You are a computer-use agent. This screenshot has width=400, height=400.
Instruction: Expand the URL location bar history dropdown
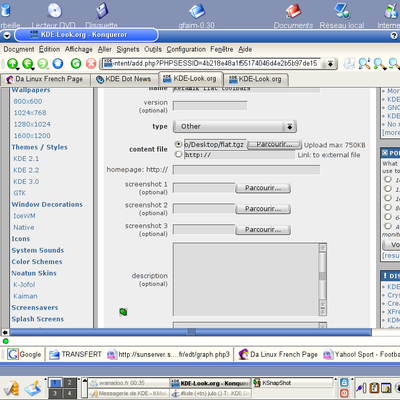[x=330, y=63]
